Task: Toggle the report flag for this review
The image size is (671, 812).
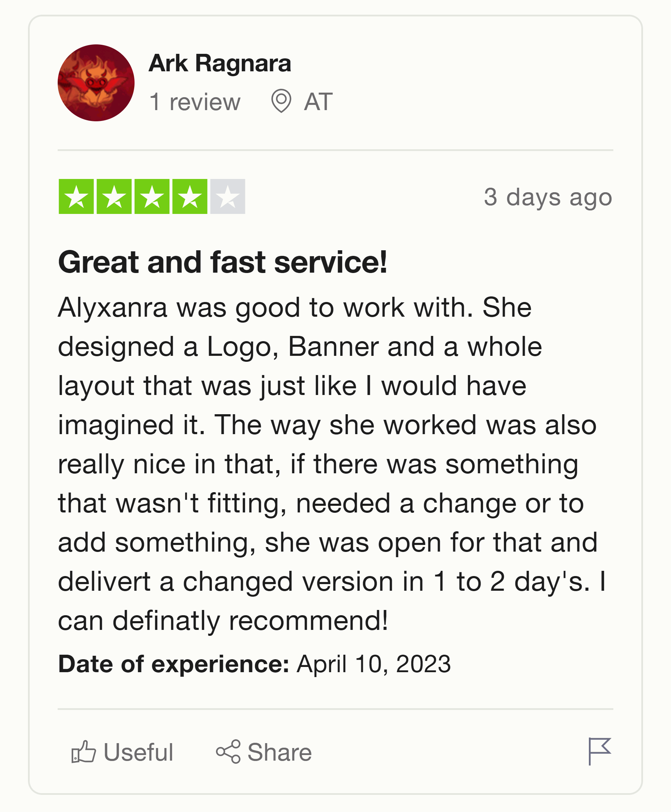Action: 601,752
